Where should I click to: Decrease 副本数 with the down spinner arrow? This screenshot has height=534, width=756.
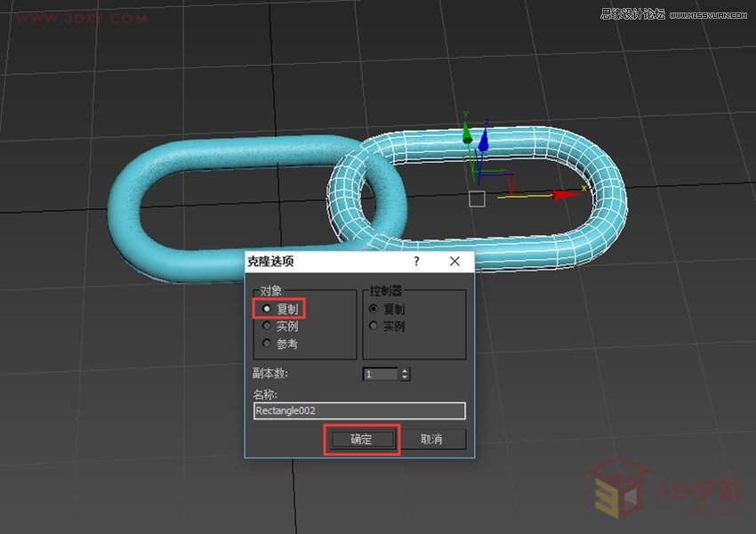(x=405, y=377)
